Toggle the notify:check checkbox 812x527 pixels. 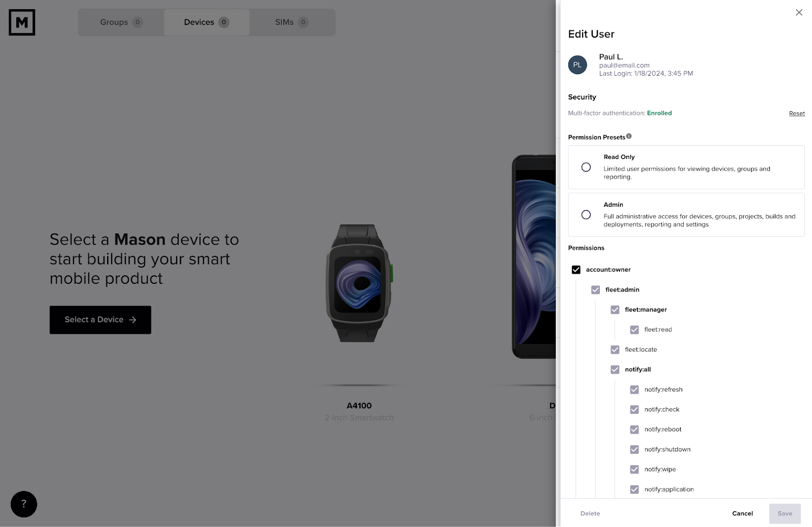(x=634, y=410)
